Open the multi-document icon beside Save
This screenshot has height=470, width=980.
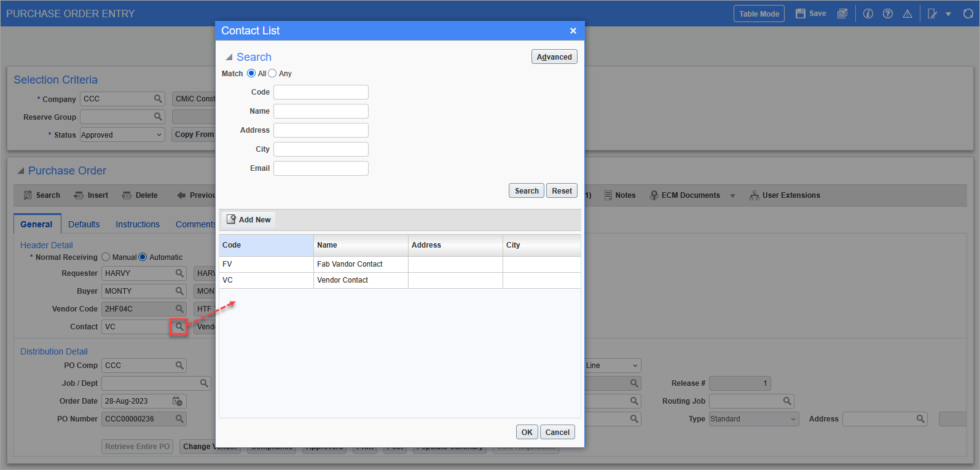842,14
